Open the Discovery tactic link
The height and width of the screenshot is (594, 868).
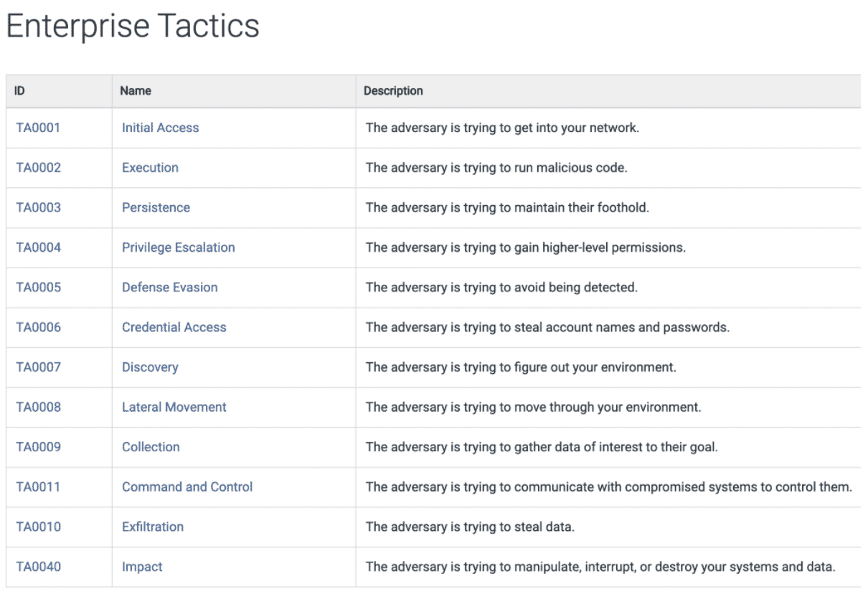click(x=150, y=367)
